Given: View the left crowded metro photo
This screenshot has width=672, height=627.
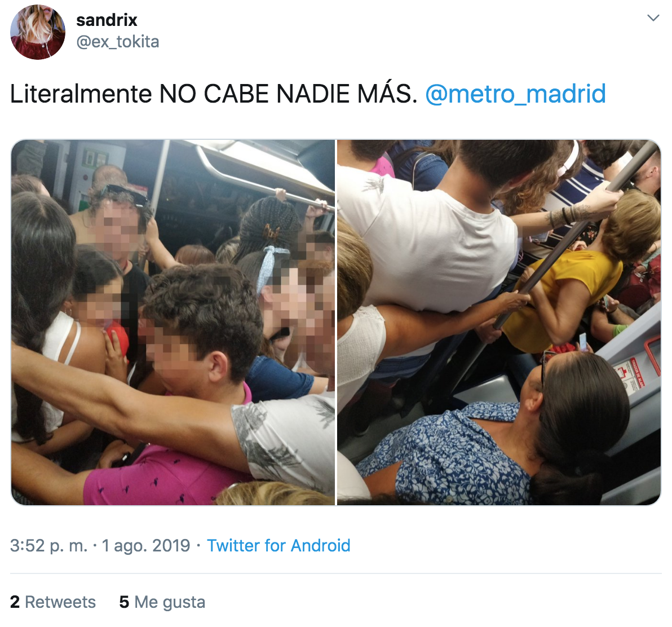Looking at the screenshot, I should (173, 323).
